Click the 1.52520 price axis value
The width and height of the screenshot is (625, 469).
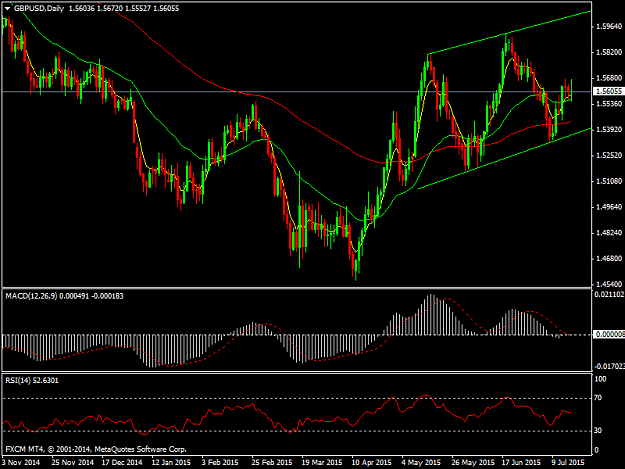pyautogui.click(x=609, y=155)
